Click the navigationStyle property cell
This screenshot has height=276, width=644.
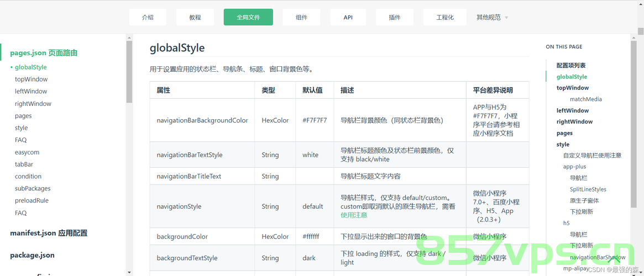[202, 206]
